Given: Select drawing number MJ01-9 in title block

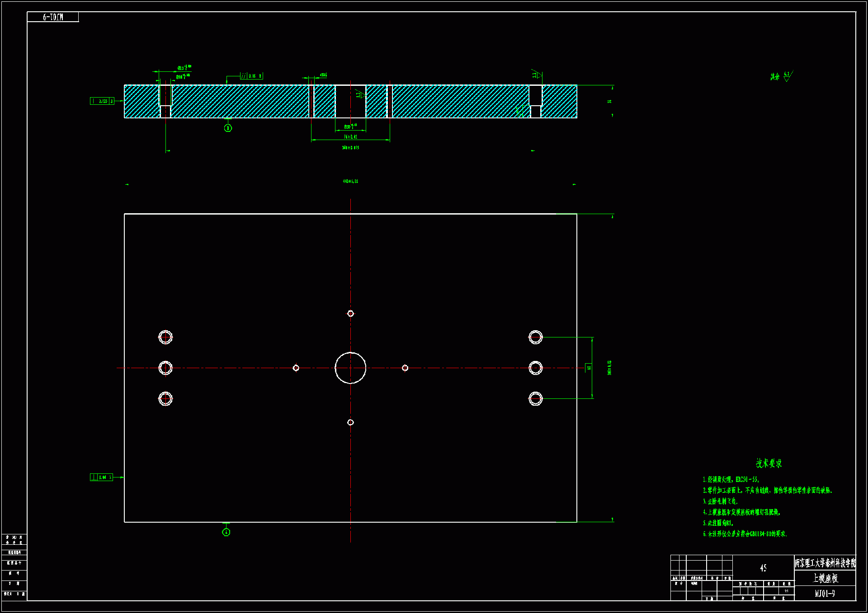Looking at the screenshot, I should 825,594.
